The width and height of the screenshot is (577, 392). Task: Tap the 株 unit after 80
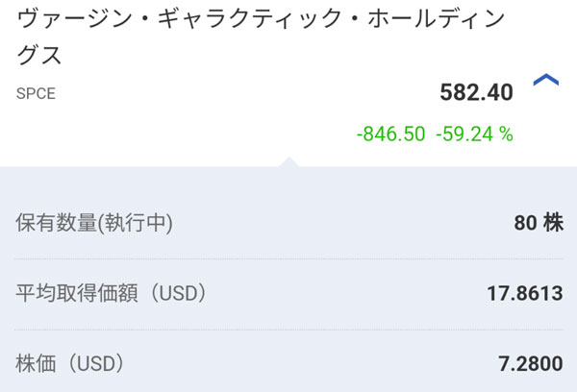point(553,224)
